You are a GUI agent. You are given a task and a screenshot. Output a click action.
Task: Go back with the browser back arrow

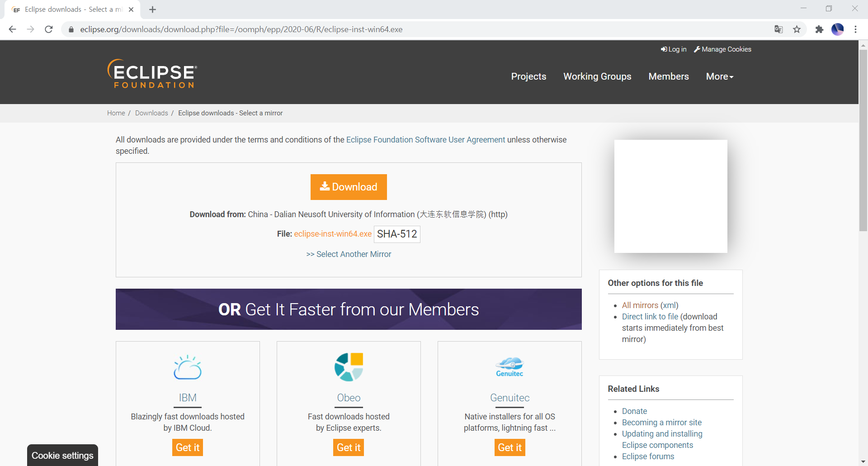(x=12, y=29)
